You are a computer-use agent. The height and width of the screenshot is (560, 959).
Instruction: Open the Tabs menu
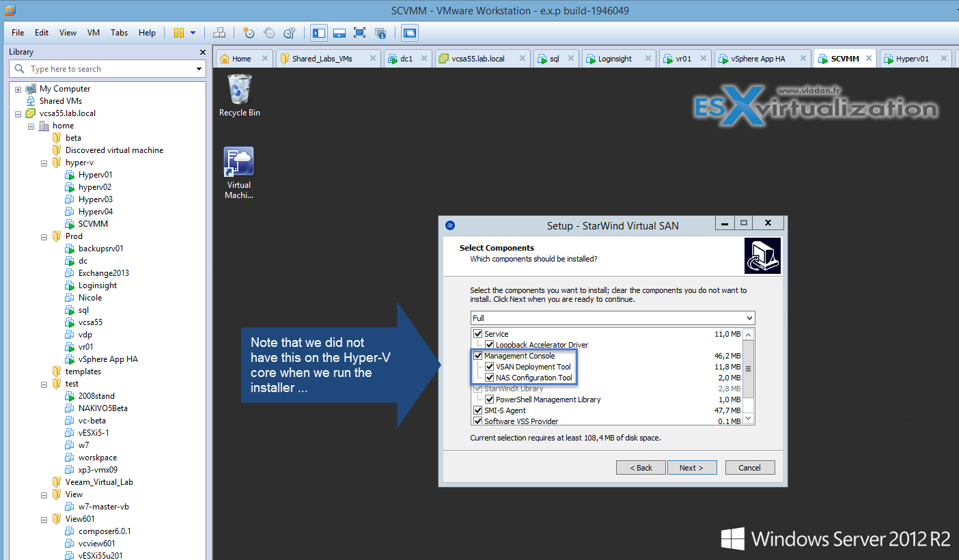coord(119,33)
